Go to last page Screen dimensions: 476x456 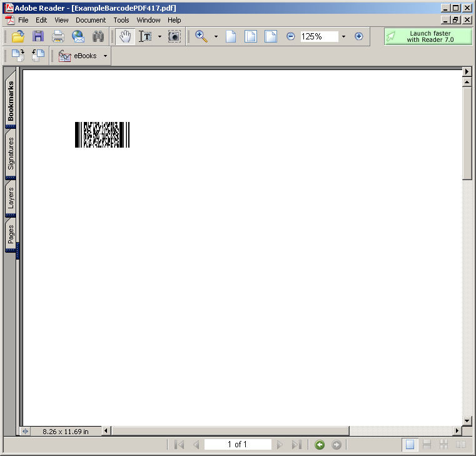296,445
